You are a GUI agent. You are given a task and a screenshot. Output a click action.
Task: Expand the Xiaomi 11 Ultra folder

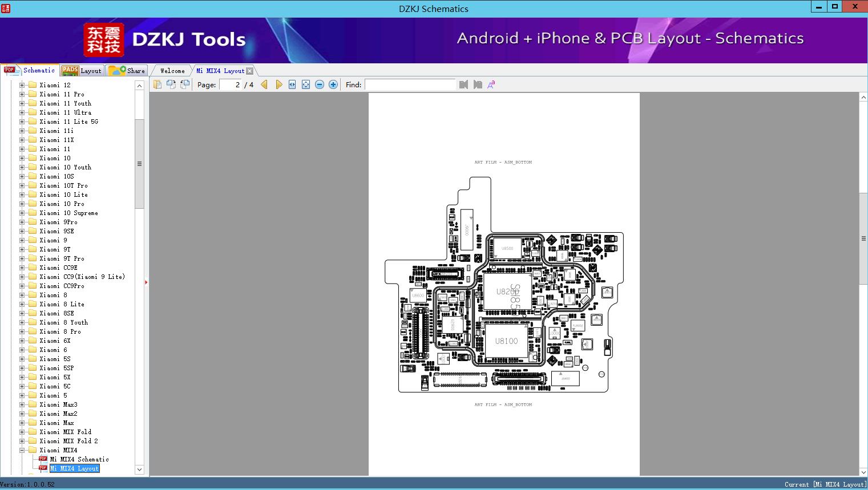coord(22,112)
